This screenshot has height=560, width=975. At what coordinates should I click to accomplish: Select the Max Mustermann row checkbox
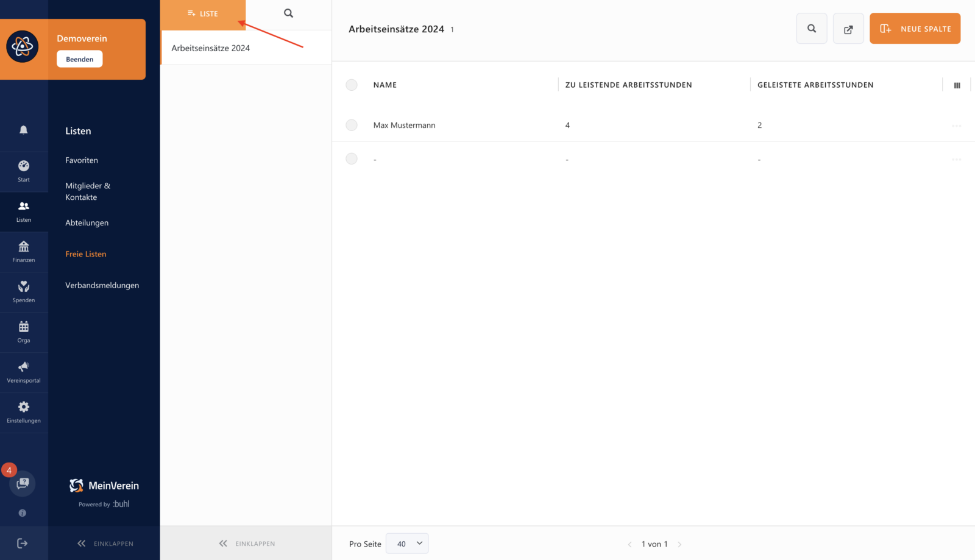352,125
